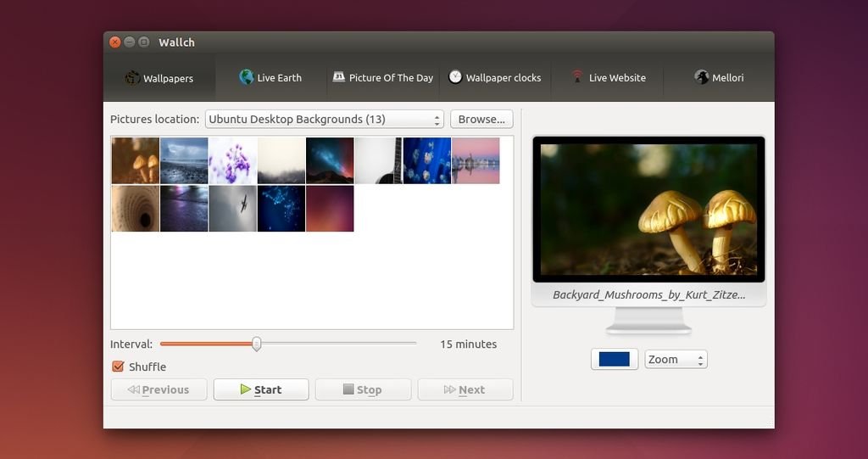Click the Picture Of The Day calendar icon
The image size is (868, 459).
339,77
